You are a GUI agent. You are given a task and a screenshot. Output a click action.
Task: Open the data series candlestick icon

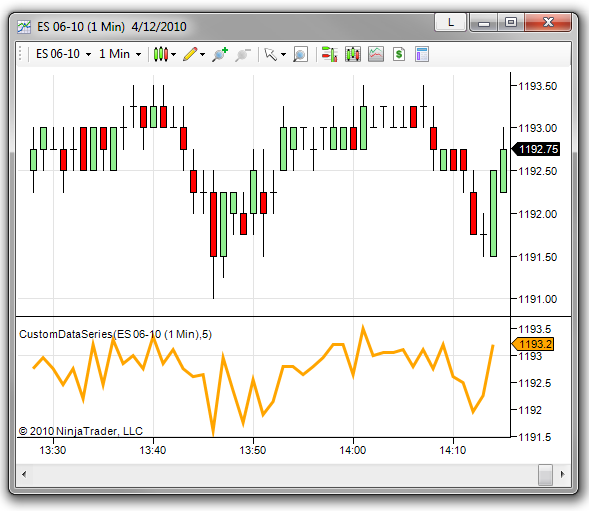tap(353, 54)
